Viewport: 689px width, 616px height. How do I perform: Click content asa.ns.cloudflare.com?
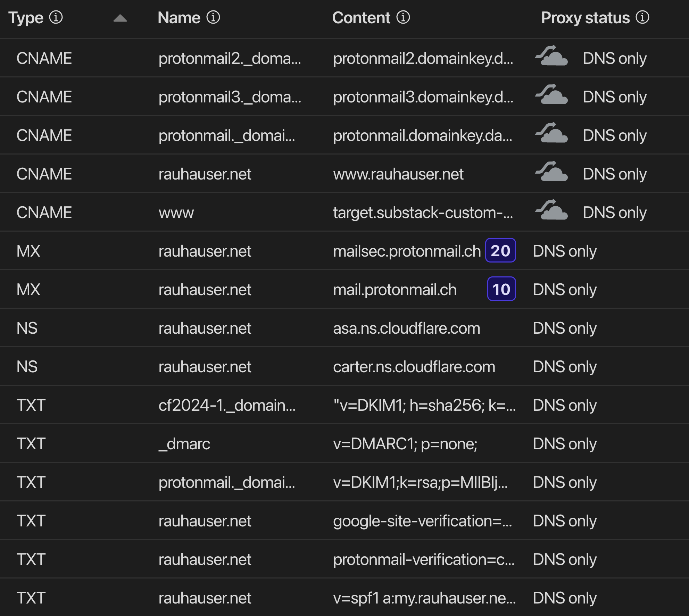407,328
